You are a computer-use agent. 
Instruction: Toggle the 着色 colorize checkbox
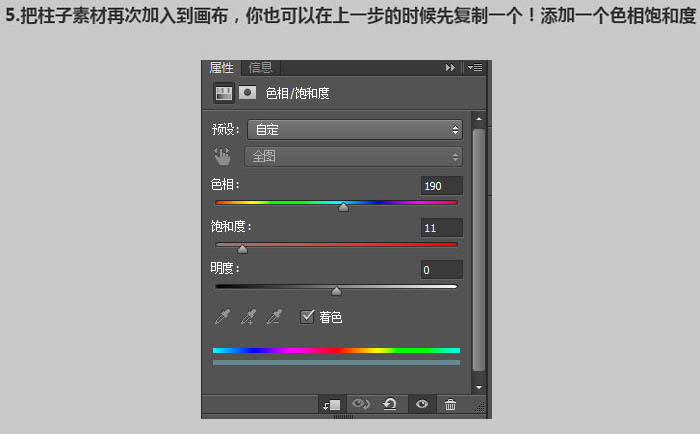tap(307, 317)
